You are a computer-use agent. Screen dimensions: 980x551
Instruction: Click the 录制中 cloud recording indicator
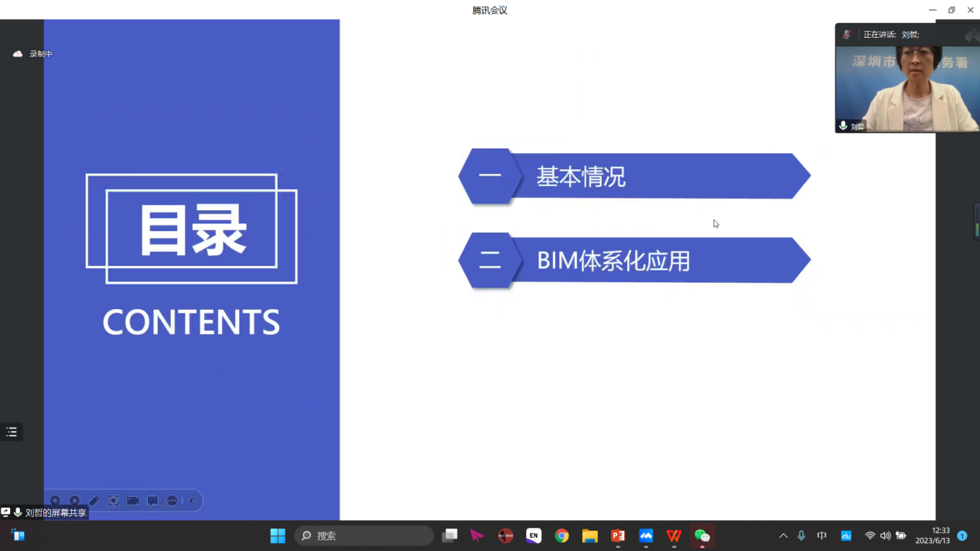coord(33,54)
